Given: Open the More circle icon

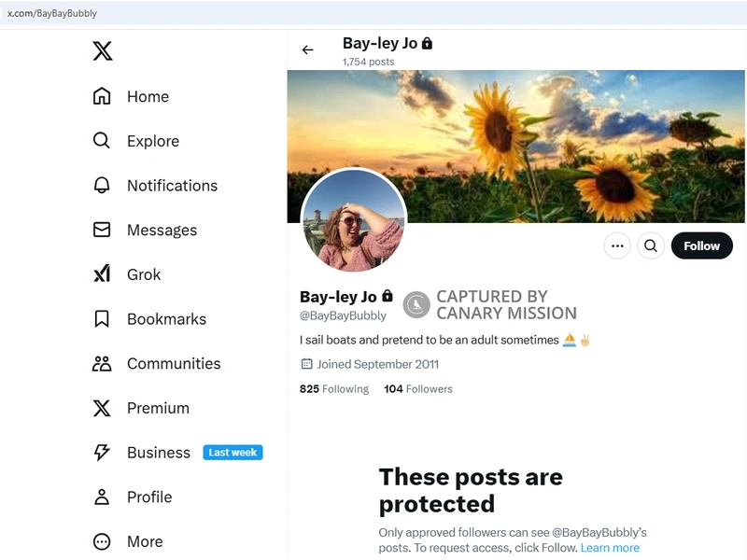Looking at the screenshot, I should pos(102,541).
